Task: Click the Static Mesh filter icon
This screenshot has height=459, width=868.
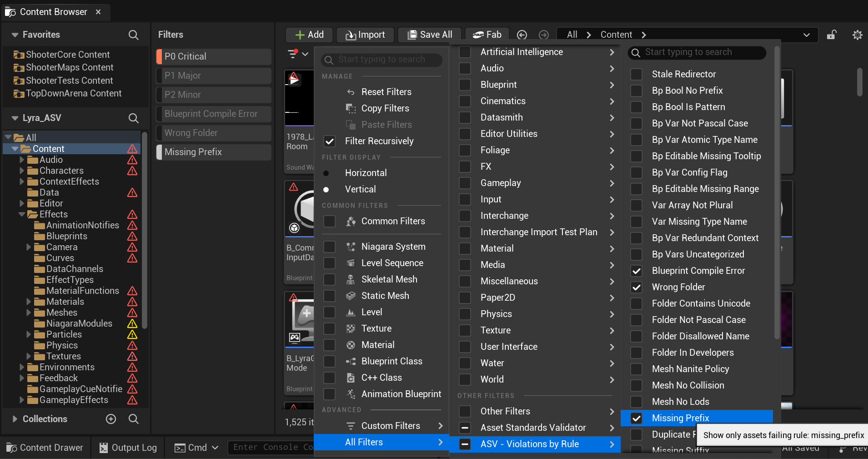Action: pos(351,296)
